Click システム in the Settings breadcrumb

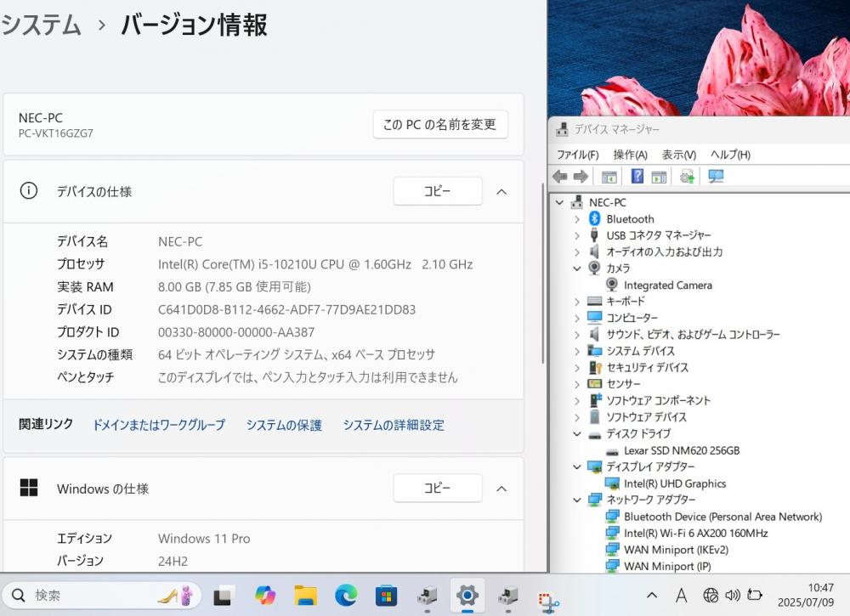click(41, 25)
